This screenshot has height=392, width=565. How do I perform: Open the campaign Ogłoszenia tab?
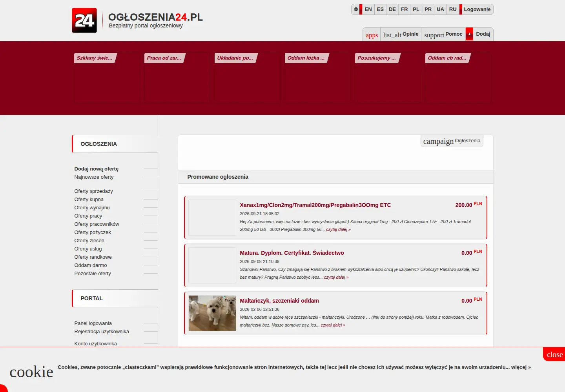452,141
